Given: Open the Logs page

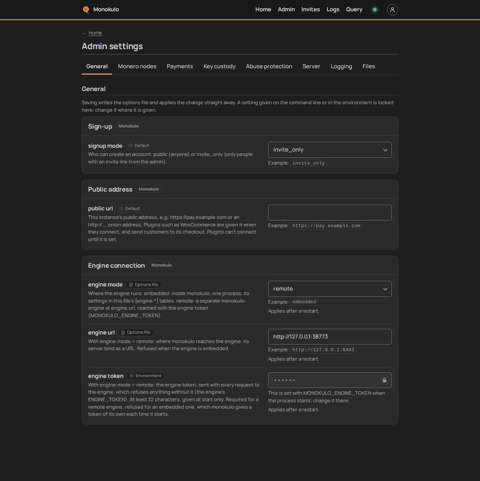Looking at the screenshot, I should (333, 9).
